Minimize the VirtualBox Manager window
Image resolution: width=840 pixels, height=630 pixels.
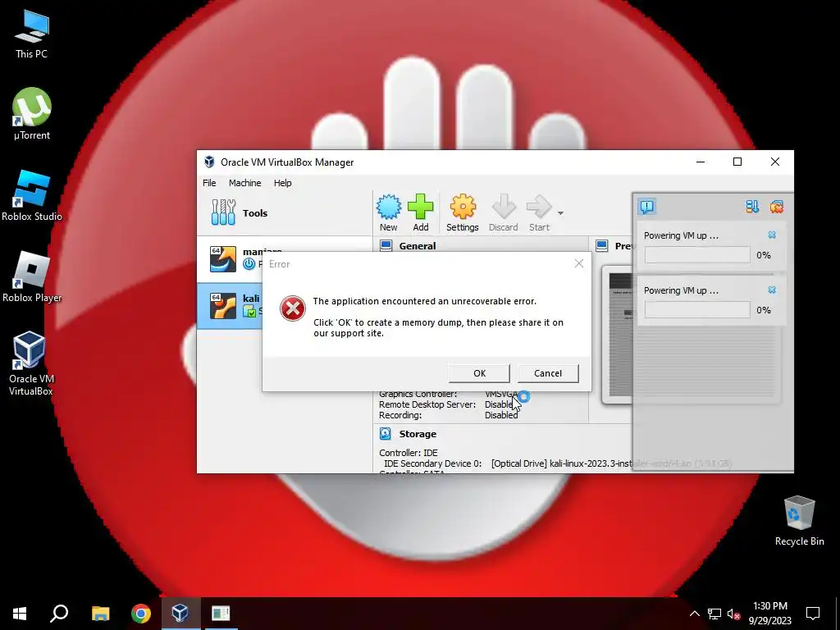pos(701,162)
